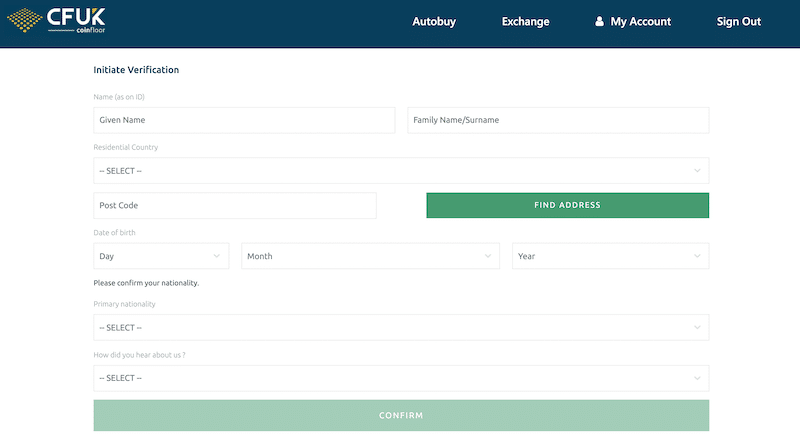The width and height of the screenshot is (800, 447).
Task: Click Sign Out
Action: (x=738, y=21)
